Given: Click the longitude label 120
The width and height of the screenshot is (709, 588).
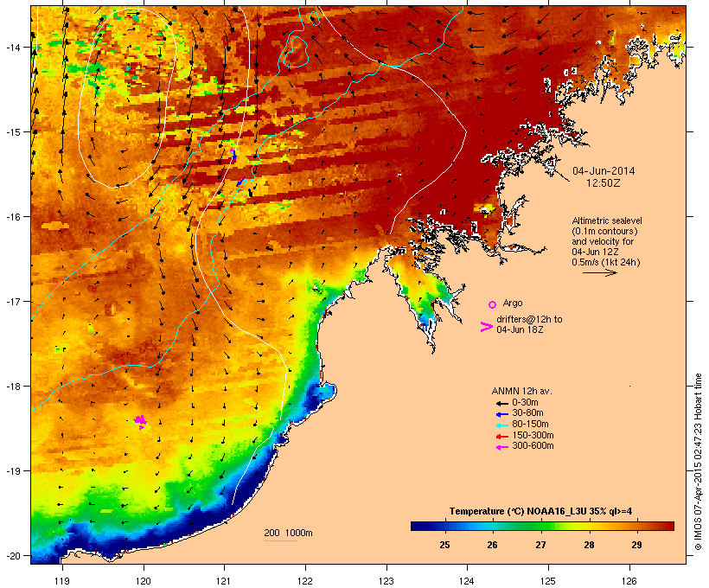Looking at the screenshot, I should [x=144, y=581].
